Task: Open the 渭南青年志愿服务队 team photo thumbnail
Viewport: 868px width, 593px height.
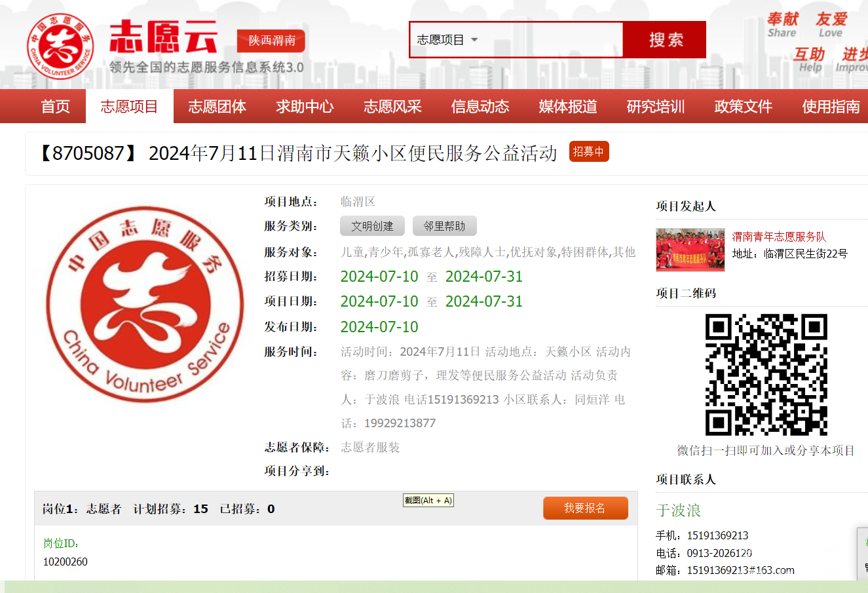Action: [x=690, y=250]
